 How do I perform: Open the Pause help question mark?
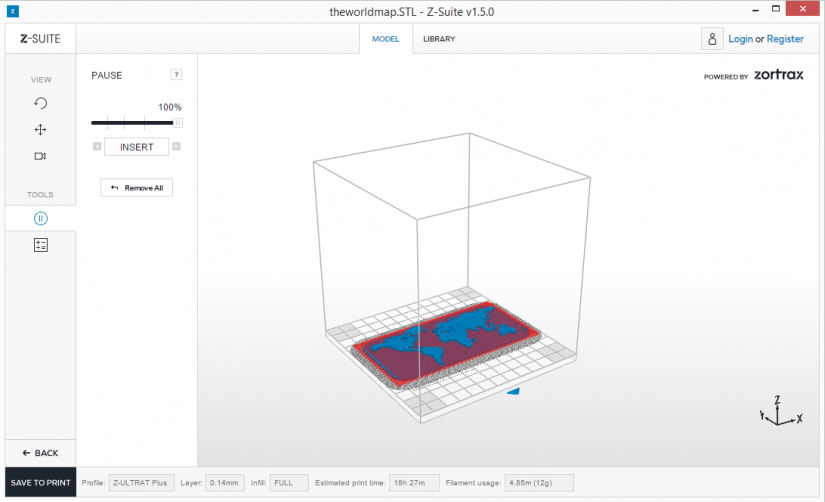coord(176,75)
